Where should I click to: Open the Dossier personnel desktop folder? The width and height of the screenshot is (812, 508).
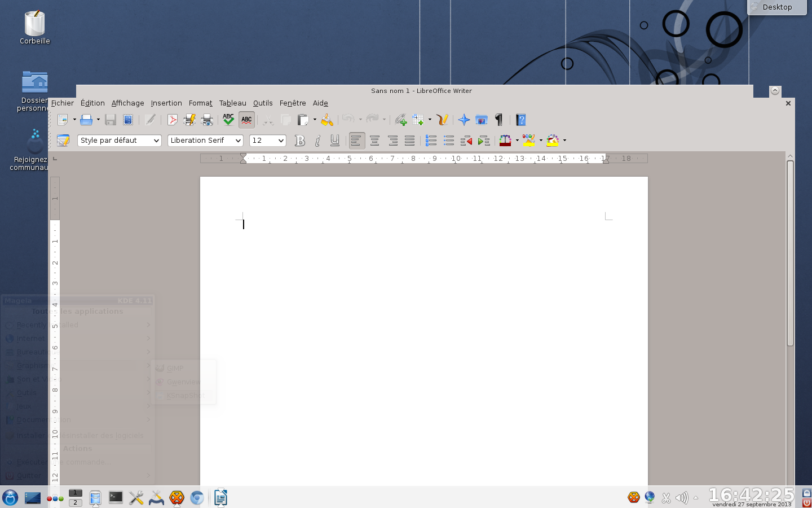(34, 91)
